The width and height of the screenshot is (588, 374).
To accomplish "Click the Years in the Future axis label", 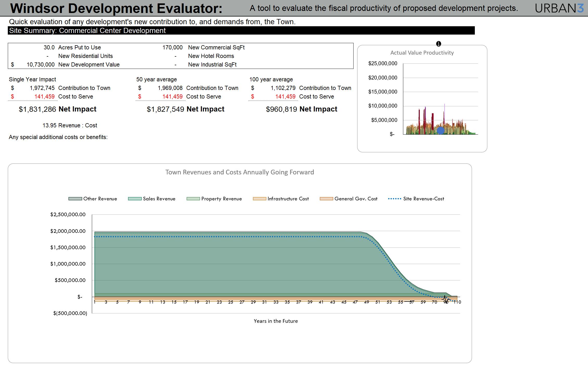I will 276,321.
